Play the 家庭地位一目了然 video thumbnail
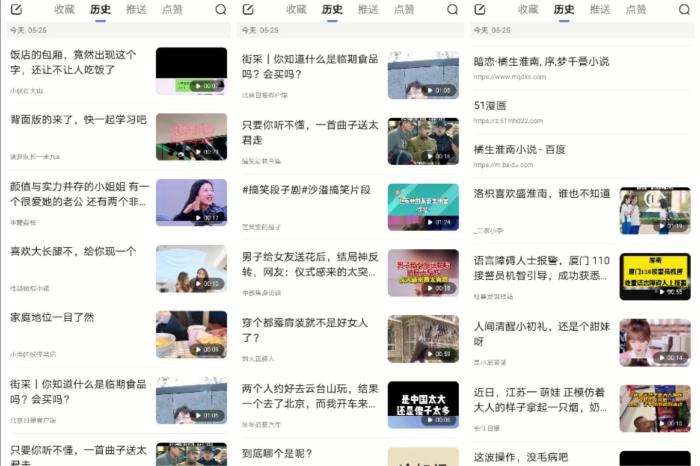700x466 pixels. coord(191,334)
